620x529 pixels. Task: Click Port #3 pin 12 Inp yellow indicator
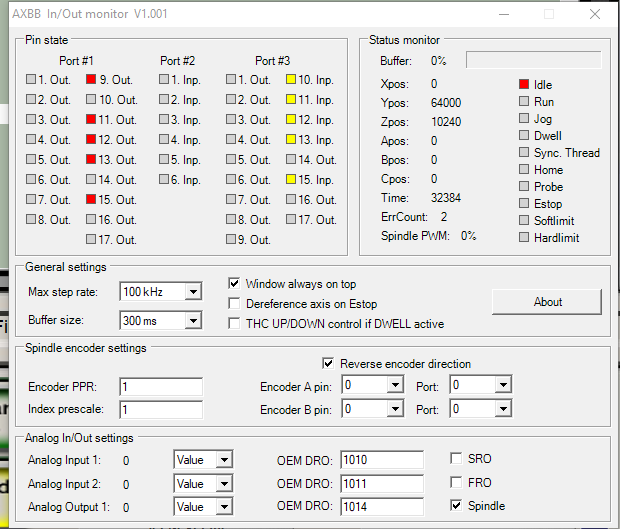point(291,119)
